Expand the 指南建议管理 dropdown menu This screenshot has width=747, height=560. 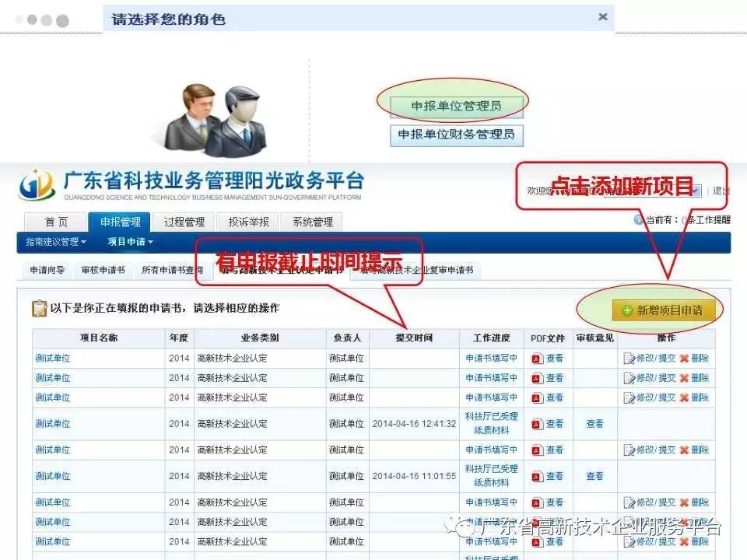tap(56, 242)
